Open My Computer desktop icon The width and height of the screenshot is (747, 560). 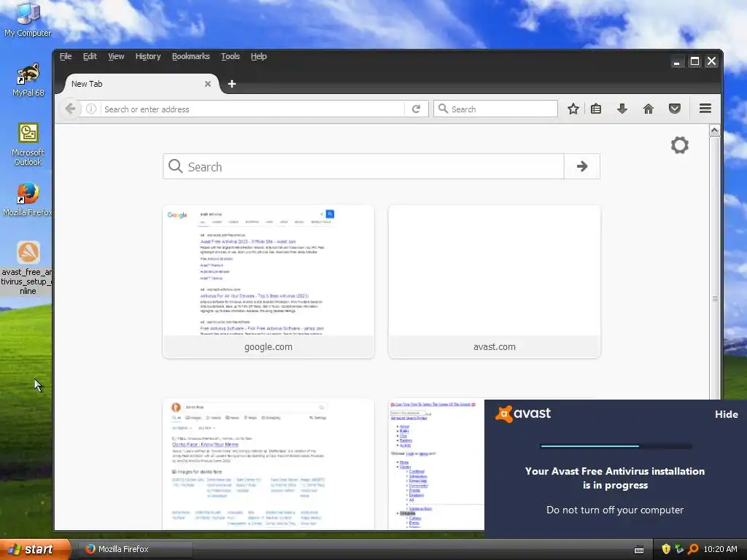(28, 19)
